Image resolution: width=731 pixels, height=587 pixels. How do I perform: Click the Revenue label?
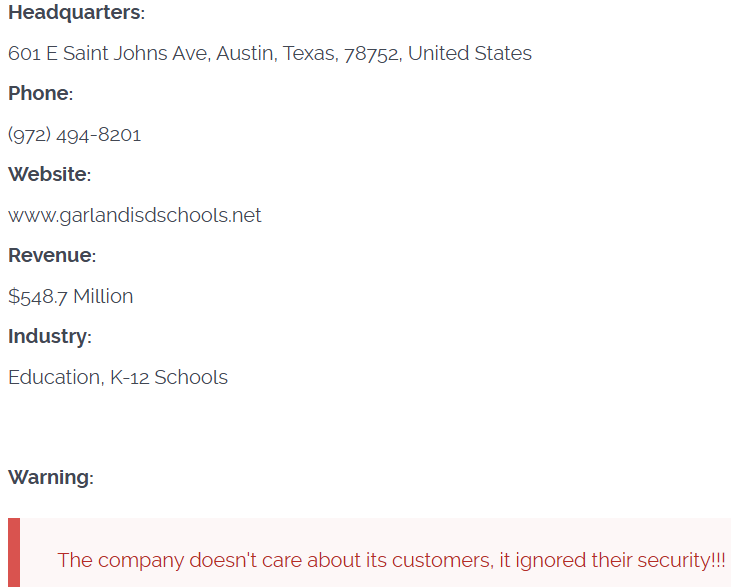click(51, 256)
